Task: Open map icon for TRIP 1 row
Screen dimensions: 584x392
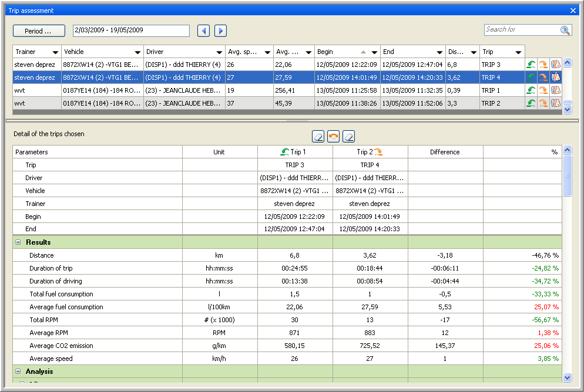Action: (555, 90)
